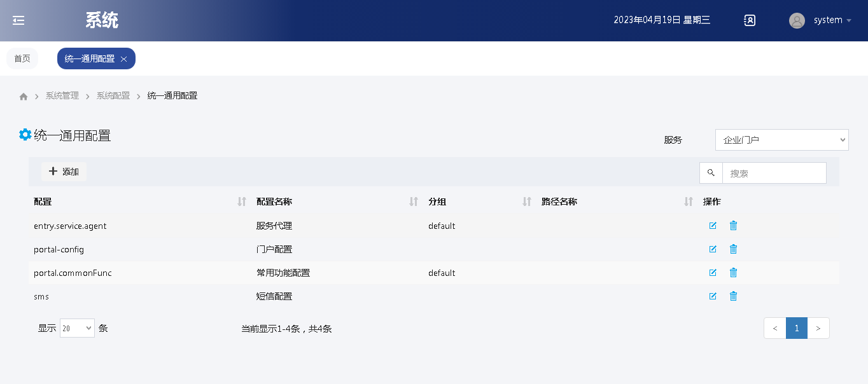
Task: Open the contacts icon in the header
Action: 750,20
